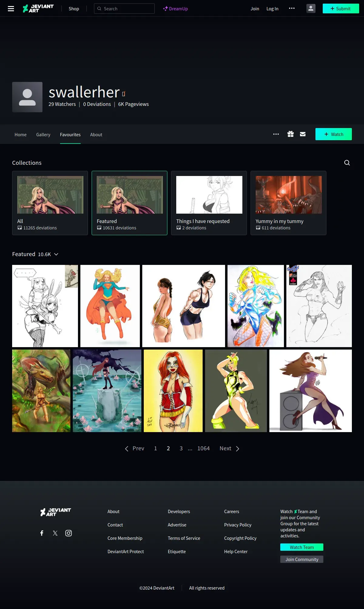Open the bunny girl sketch thumbnail

(45, 306)
